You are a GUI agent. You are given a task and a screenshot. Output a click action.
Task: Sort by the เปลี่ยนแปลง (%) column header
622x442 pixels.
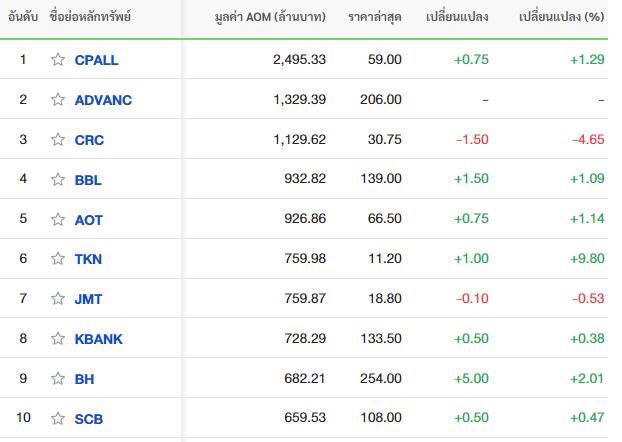(x=562, y=17)
